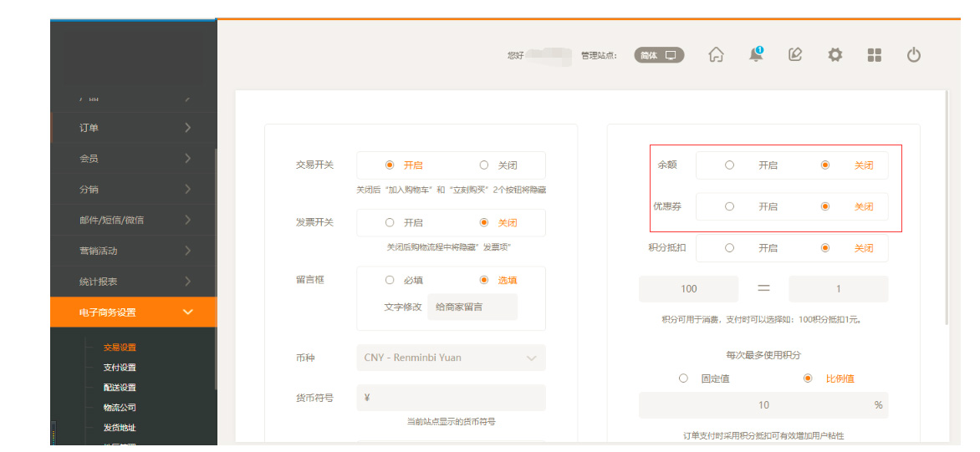Expand the 订单 sidebar menu

(134, 128)
